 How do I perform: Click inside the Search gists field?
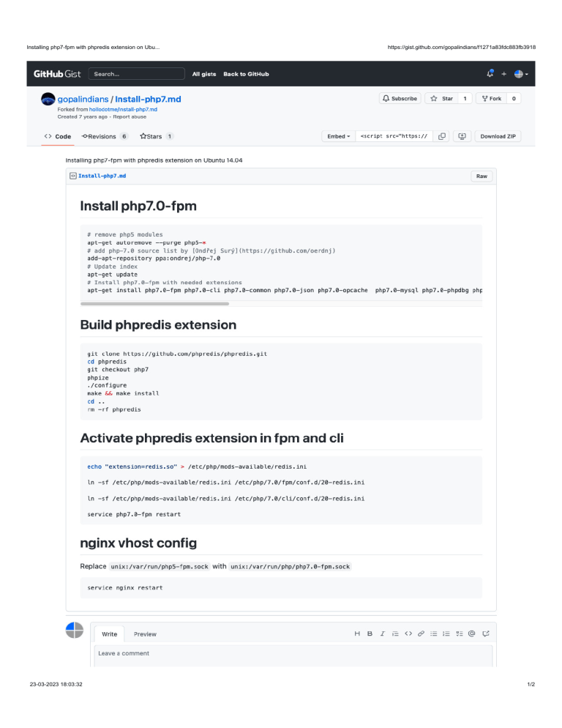tap(136, 73)
